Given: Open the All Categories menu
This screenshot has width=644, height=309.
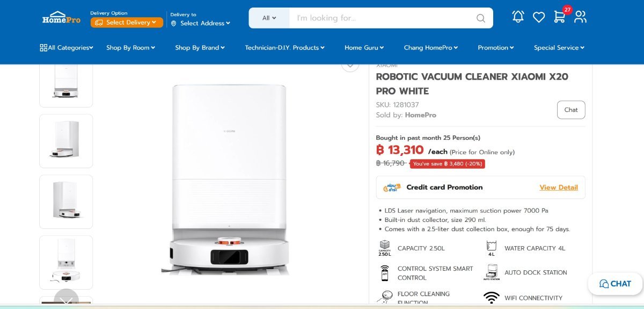Looking at the screenshot, I should tap(67, 48).
